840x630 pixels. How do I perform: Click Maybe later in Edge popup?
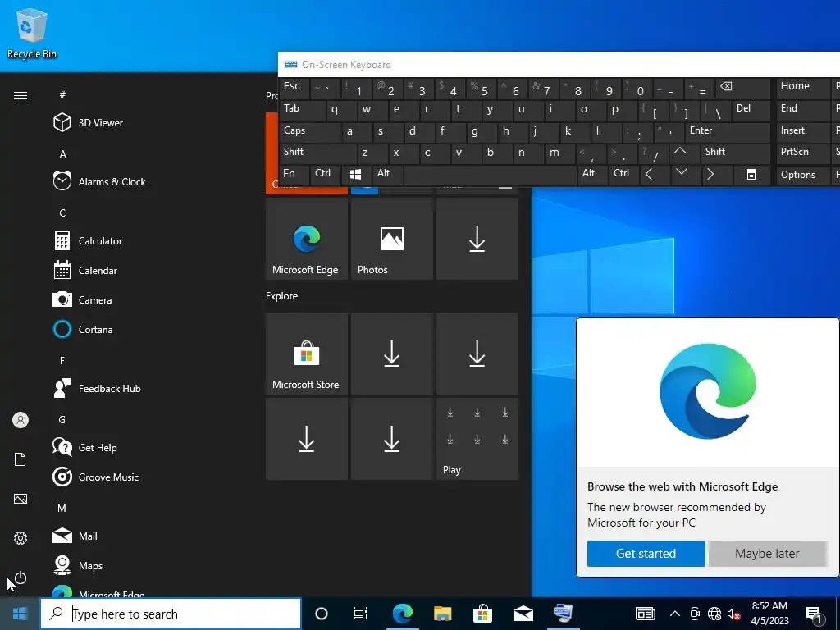[767, 554]
